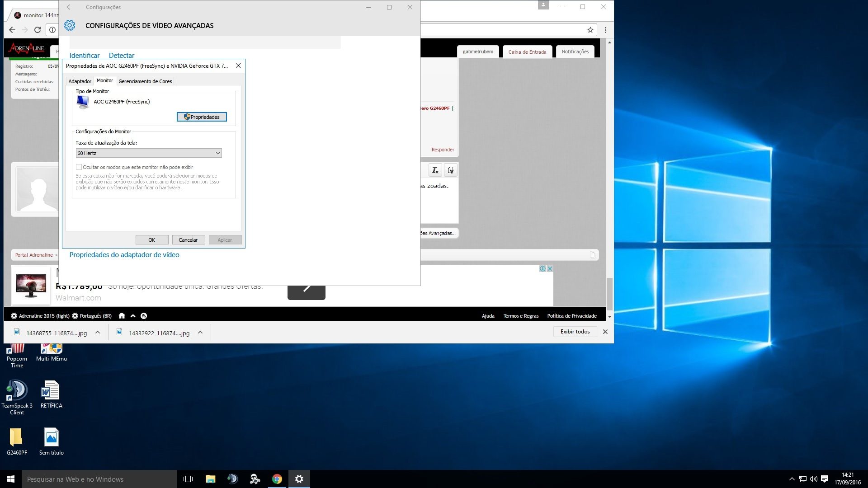Click the remove formatting icon in editor

tap(435, 170)
